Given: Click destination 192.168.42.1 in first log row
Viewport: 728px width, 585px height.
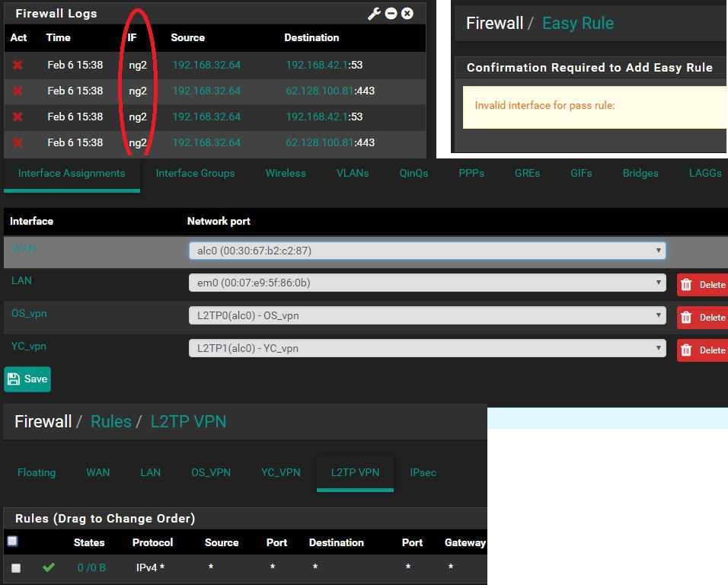Looking at the screenshot, I should (316, 65).
